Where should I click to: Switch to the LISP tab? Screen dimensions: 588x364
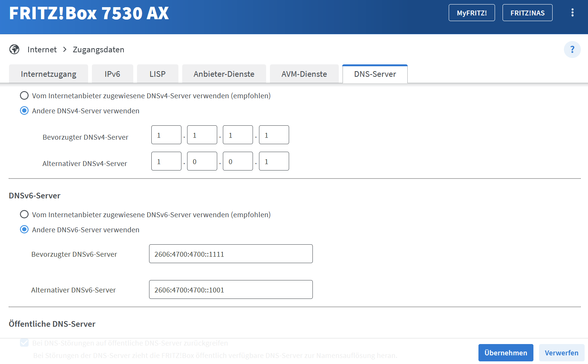pos(157,74)
